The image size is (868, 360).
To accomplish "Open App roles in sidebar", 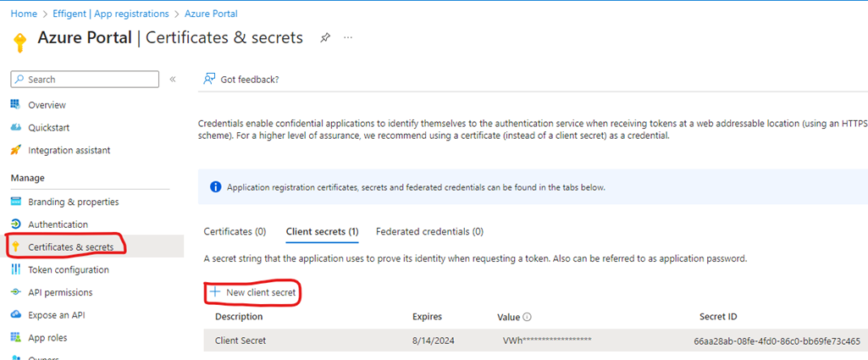I will [47, 338].
